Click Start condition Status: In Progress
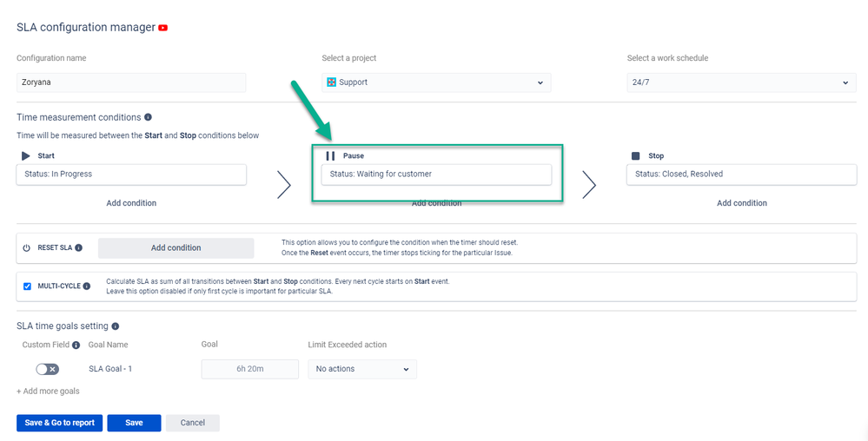Screen dimensions: 868x441 (x=131, y=174)
